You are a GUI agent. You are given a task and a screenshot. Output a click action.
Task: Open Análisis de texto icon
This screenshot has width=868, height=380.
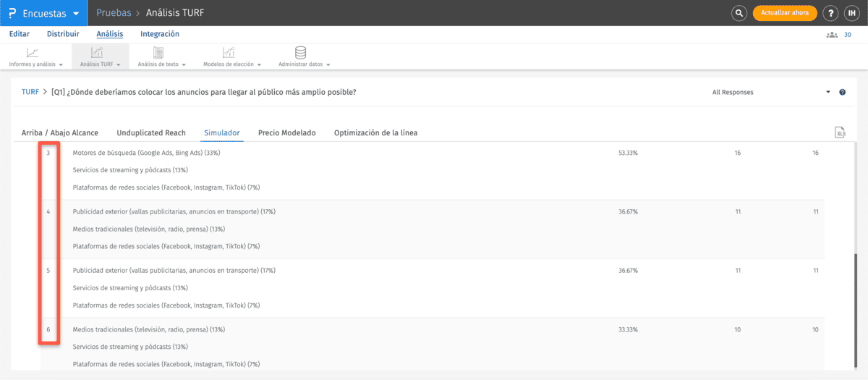(x=158, y=53)
